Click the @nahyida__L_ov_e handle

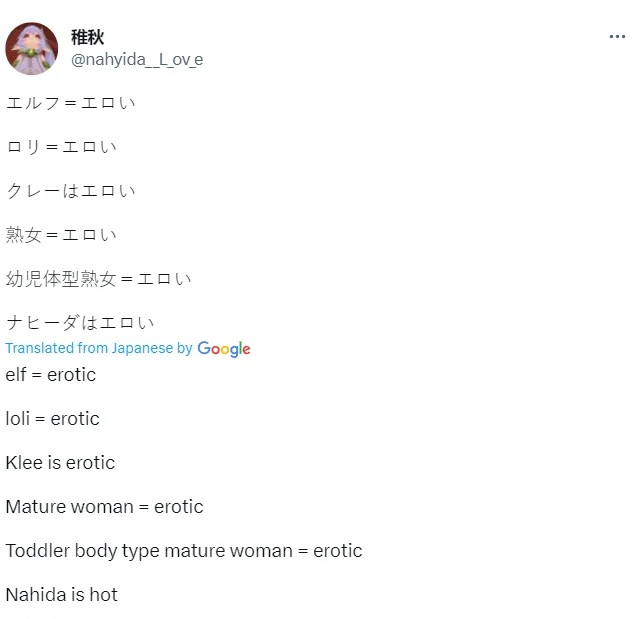(x=137, y=59)
